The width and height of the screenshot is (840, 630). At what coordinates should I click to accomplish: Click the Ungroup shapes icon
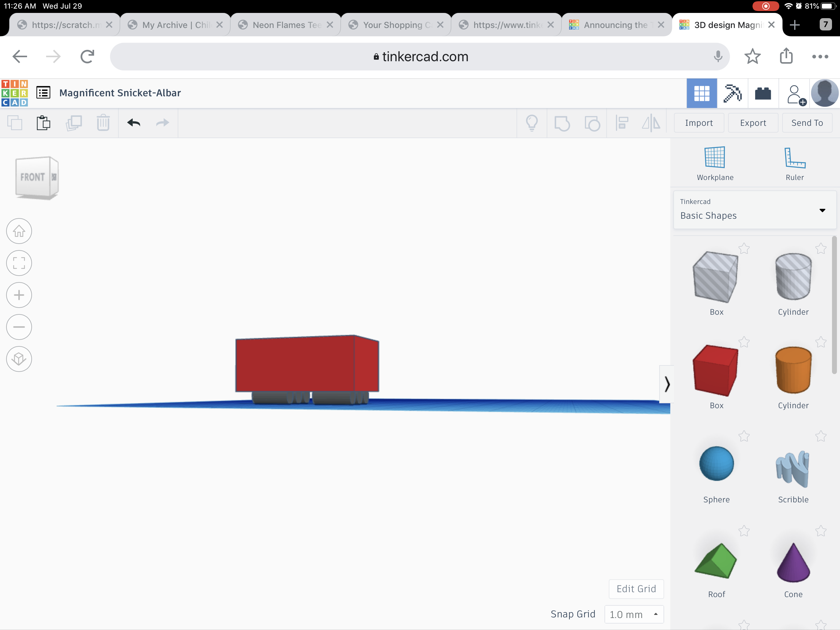tap(592, 123)
